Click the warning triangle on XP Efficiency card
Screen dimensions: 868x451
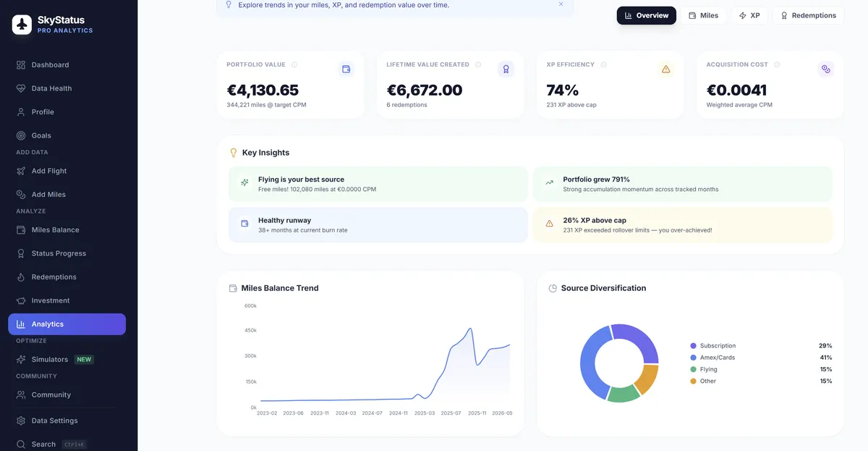665,69
